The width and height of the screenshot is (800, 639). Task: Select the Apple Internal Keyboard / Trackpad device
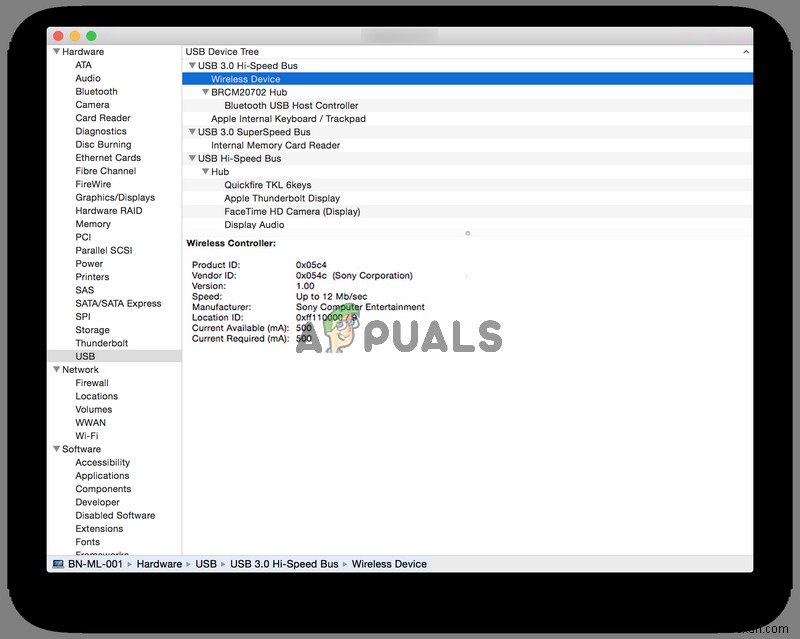(275, 118)
